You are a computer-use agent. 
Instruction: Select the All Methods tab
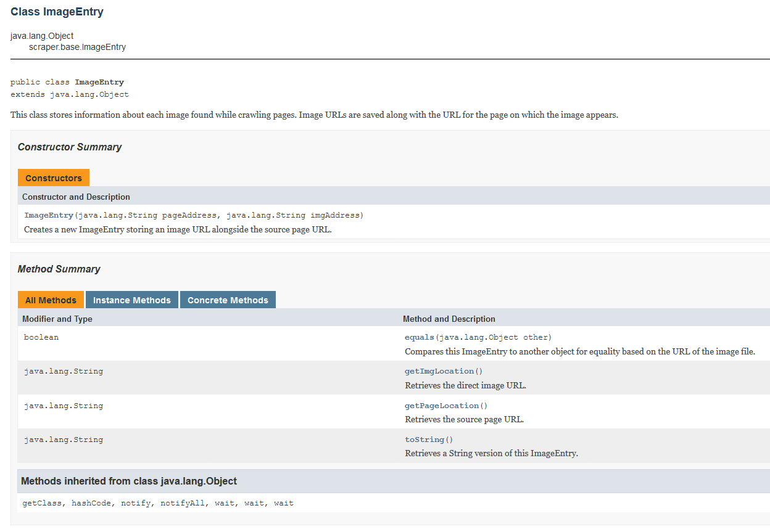coord(51,300)
